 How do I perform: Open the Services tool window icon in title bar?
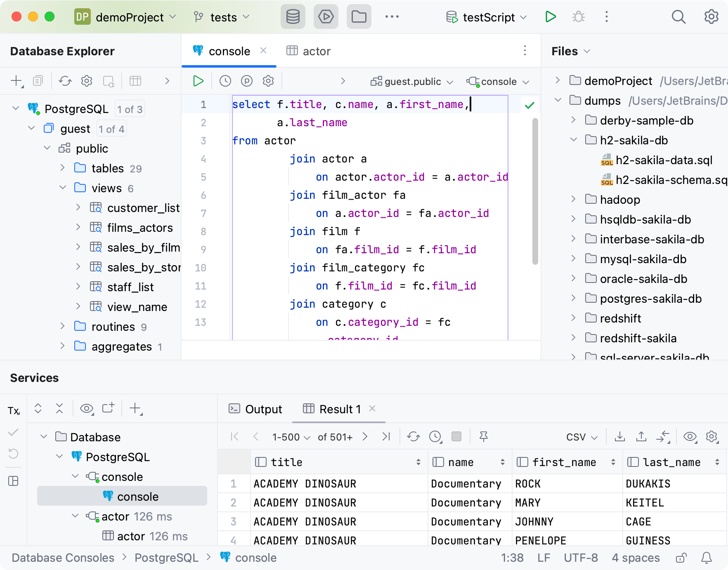coord(326,17)
